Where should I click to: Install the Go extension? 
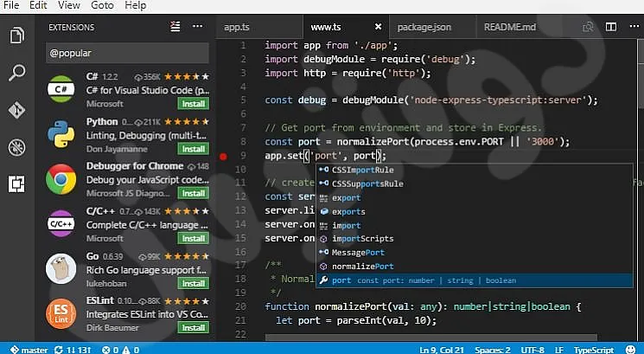(194, 283)
